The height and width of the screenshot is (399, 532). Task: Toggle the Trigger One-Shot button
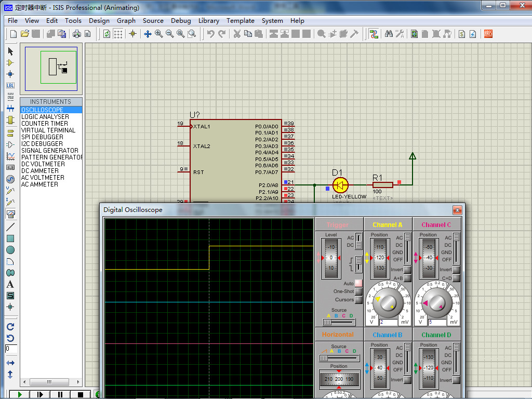(358, 291)
